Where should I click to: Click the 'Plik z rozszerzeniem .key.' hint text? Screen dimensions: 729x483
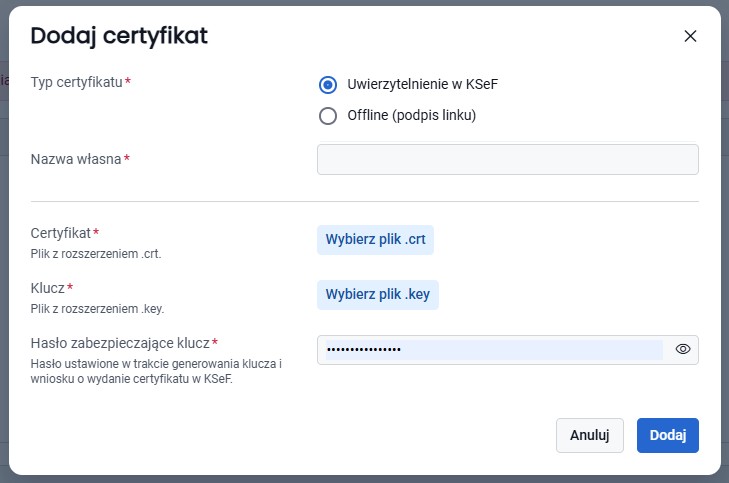coord(97,309)
